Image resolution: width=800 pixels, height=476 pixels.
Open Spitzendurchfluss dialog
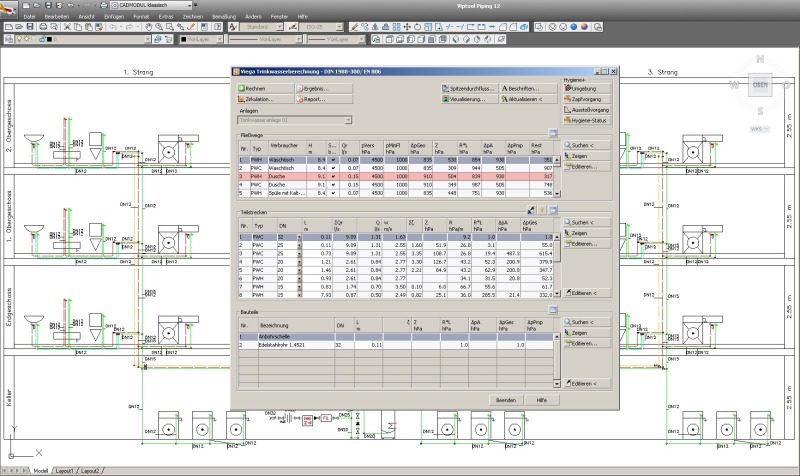[469, 88]
